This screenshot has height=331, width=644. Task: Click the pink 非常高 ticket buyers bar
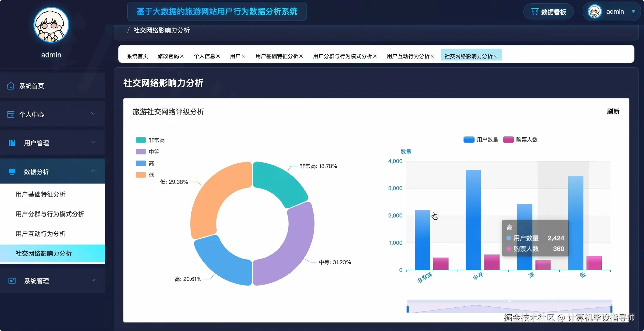pyautogui.click(x=441, y=264)
